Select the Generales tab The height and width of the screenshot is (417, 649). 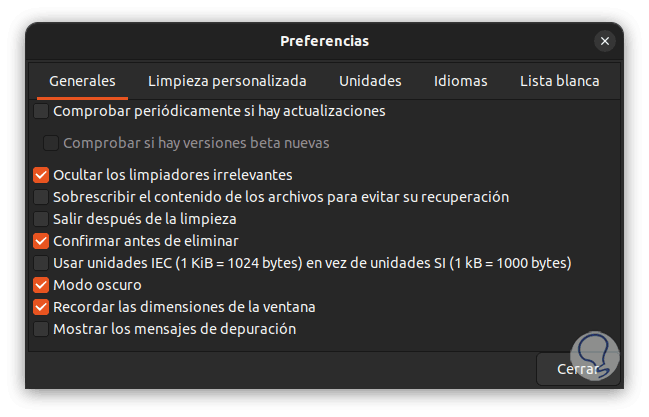82,81
